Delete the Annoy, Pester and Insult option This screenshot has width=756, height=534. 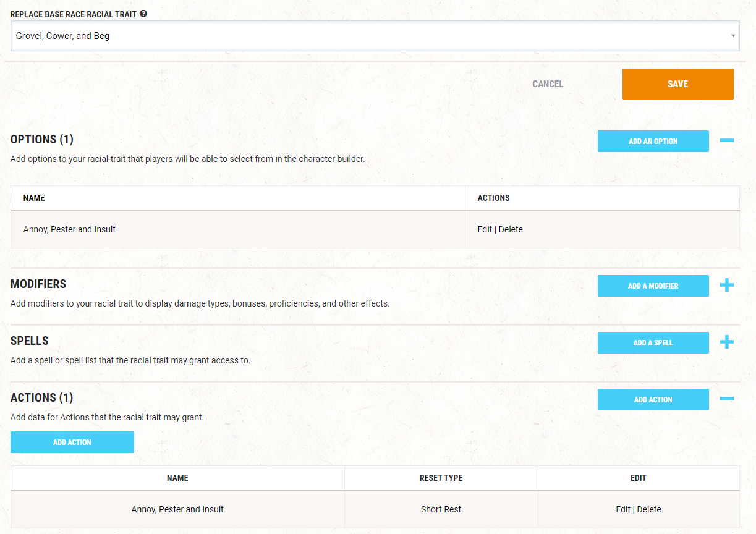point(511,229)
